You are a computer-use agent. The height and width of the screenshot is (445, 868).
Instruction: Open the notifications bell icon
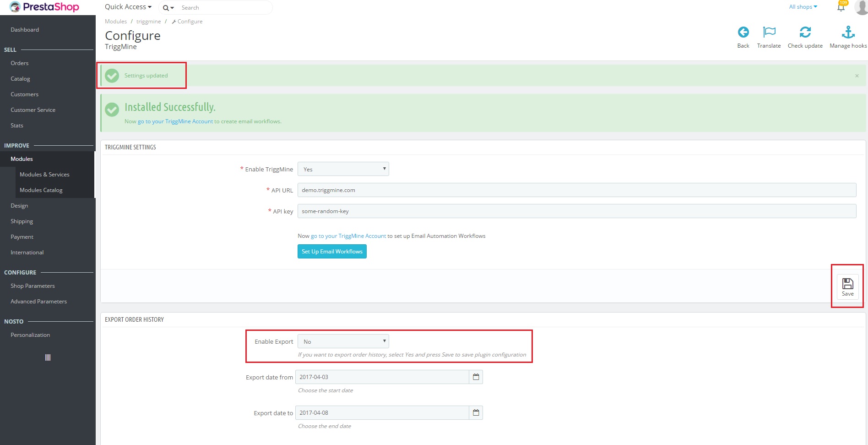tap(841, 7)
